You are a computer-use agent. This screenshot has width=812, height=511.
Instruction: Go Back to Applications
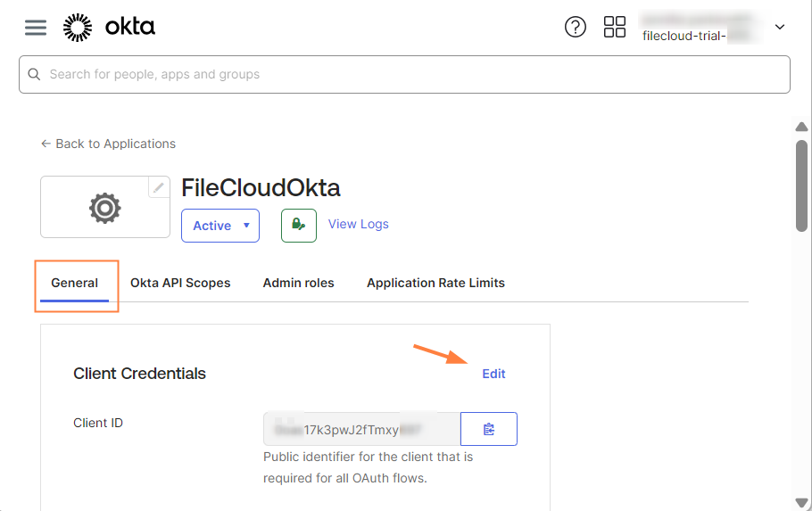tap(108, 144)
